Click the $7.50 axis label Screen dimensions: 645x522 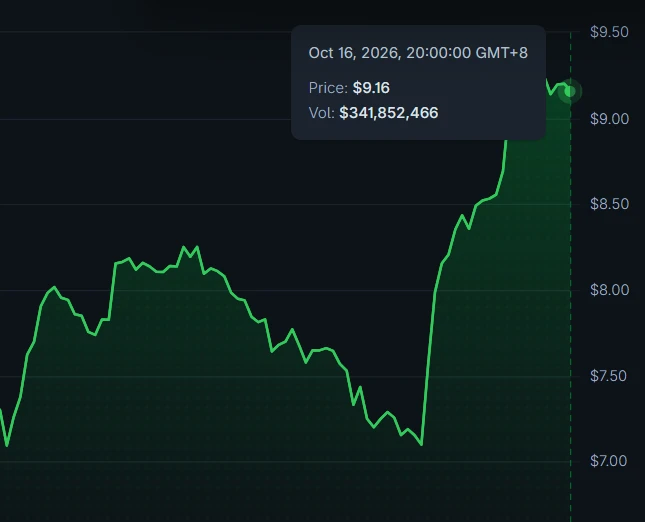[x=608, y=376]
